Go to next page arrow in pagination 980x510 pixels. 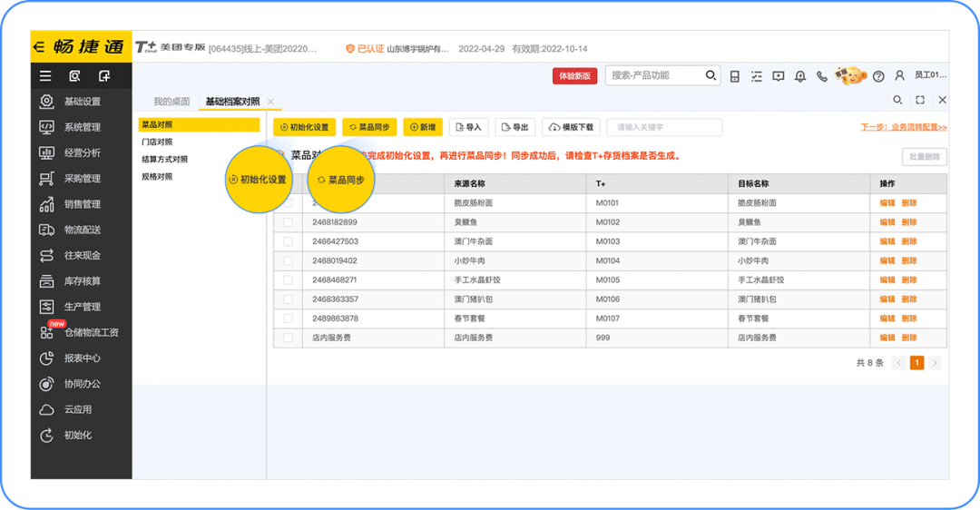click(935, 363)
